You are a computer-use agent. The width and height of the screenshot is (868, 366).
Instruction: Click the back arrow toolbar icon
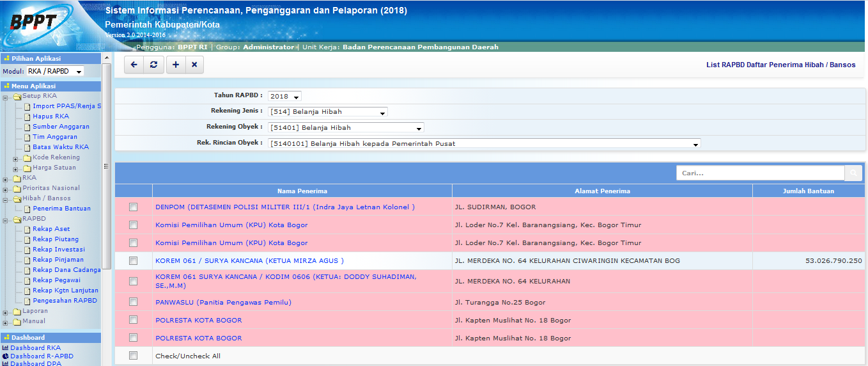[134, 65]
